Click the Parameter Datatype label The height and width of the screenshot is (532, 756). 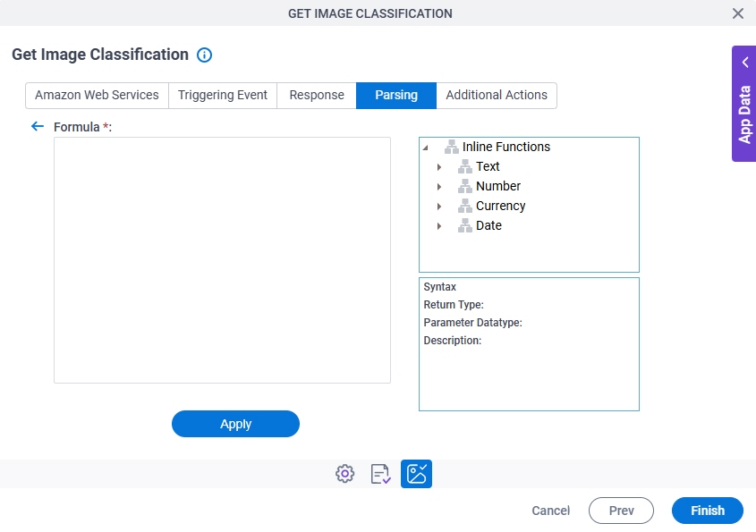coord(472,323)
